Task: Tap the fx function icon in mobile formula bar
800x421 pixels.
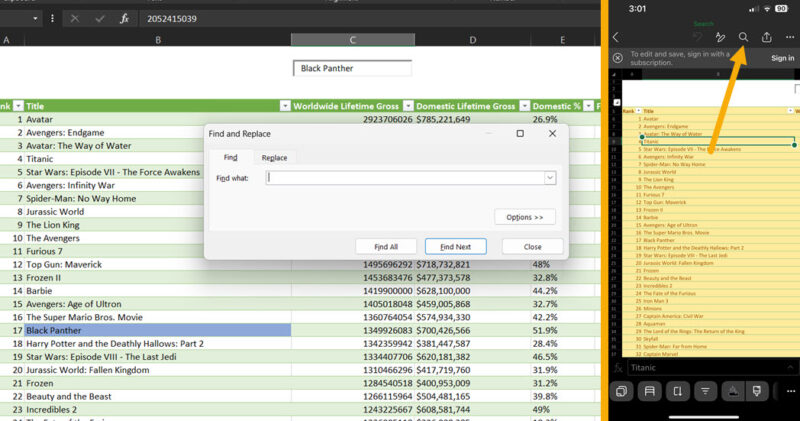Action: pyautogui.click(x=618, y=368)
